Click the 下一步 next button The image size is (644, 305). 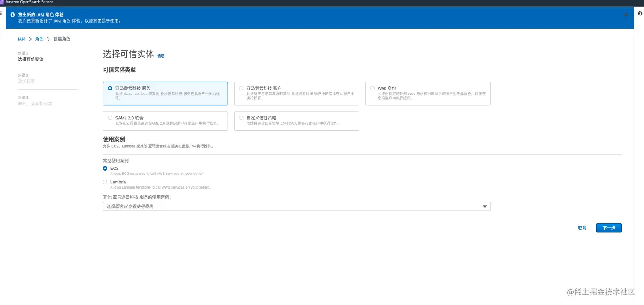pyautogui.click(x=609, y=228)
